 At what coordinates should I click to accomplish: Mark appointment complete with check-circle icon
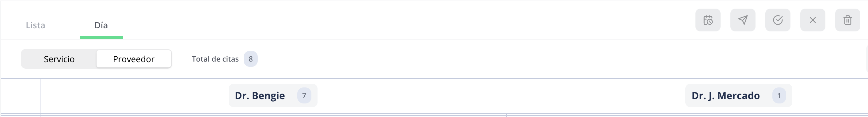[778, 20]
